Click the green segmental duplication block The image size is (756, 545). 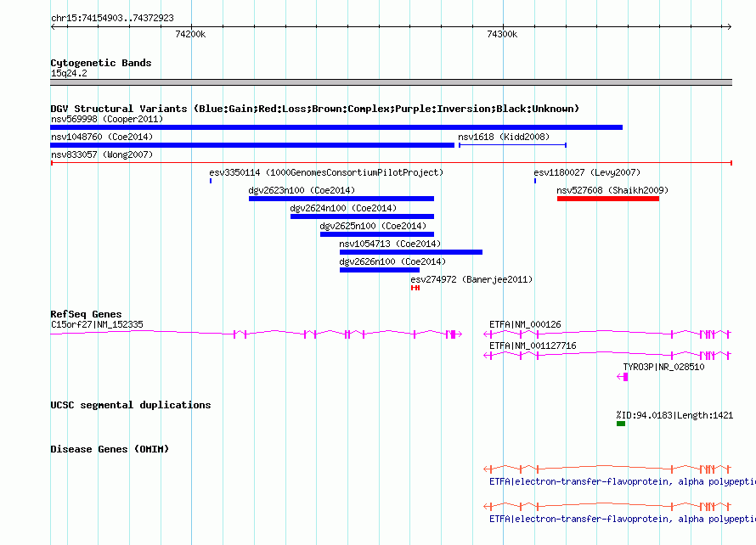(x=621, y=424)
